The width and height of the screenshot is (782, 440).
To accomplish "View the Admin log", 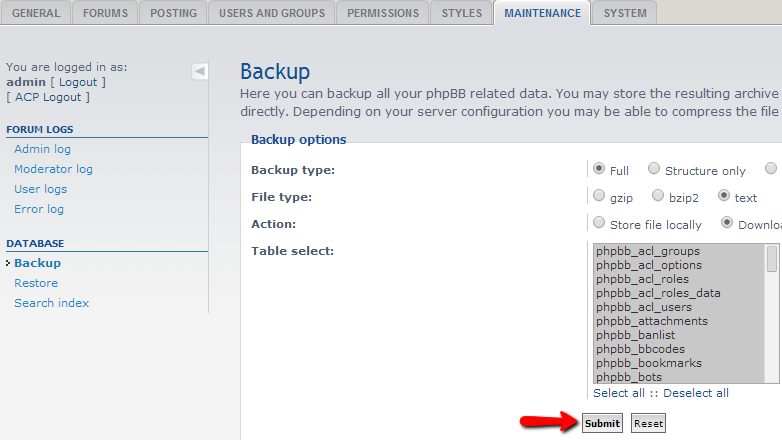I will [42, 149].
